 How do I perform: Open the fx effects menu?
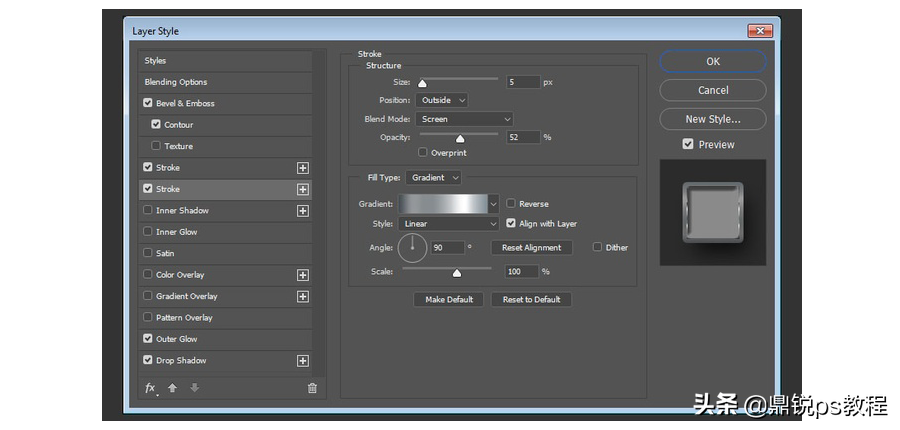click(x=150, y=388)
